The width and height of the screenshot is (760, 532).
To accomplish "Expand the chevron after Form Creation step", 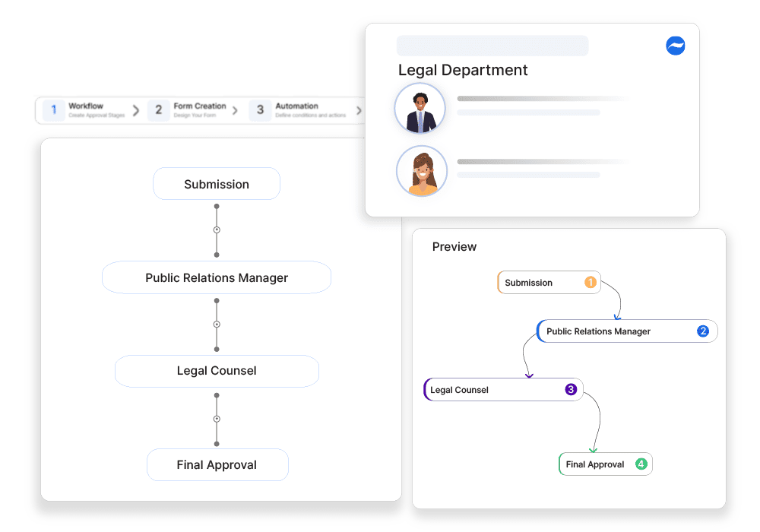I will point(235,110).
